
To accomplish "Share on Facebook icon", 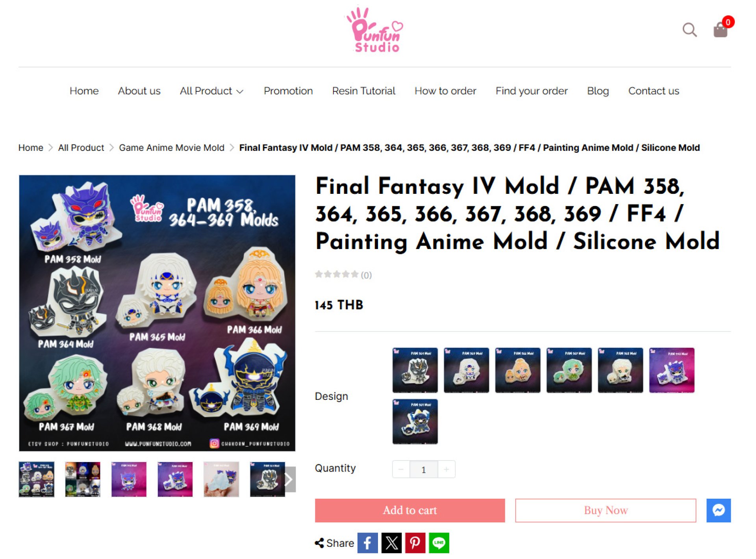I will pyautogui.click(x=367, y=543).
